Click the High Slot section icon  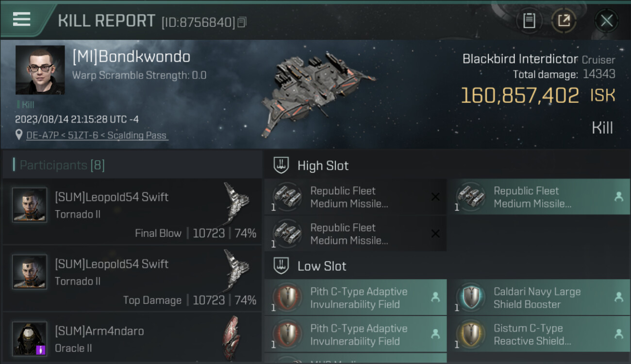[282, 165]
